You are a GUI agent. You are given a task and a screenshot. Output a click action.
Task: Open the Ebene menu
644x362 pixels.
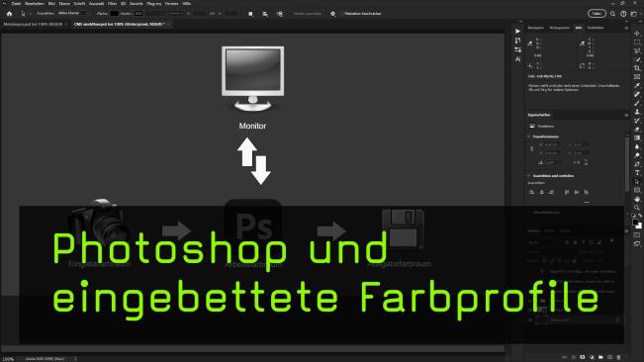click(64, 3)
